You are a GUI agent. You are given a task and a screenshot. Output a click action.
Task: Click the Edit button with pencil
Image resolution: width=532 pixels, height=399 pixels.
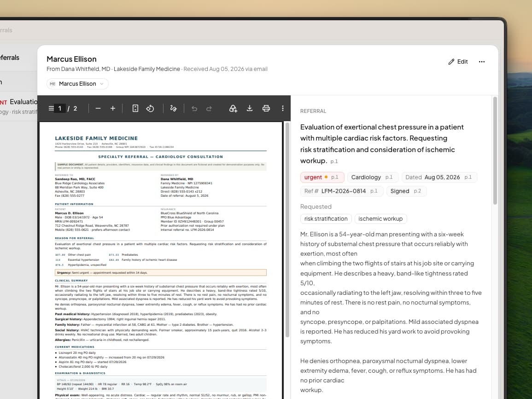[x=458, y=61]
